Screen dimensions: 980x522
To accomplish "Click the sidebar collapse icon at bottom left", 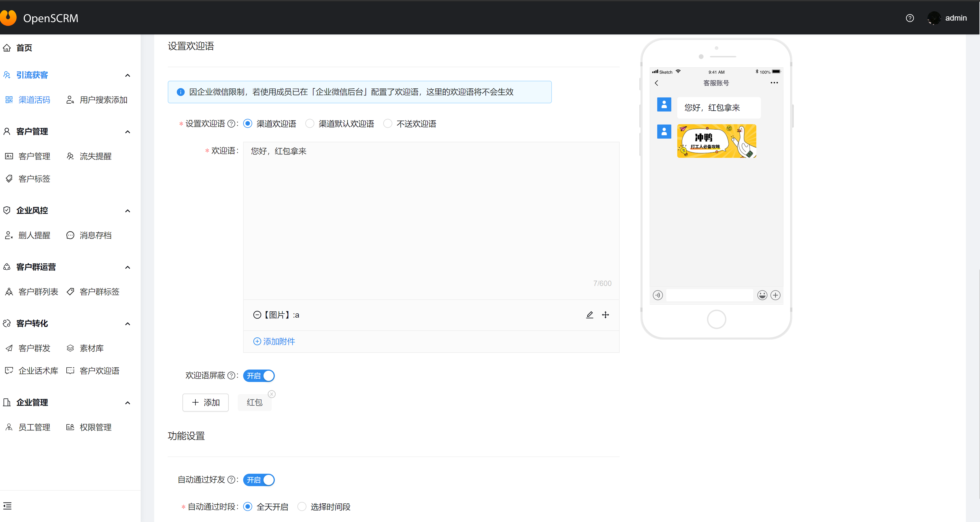I will [x=8, y=506].
